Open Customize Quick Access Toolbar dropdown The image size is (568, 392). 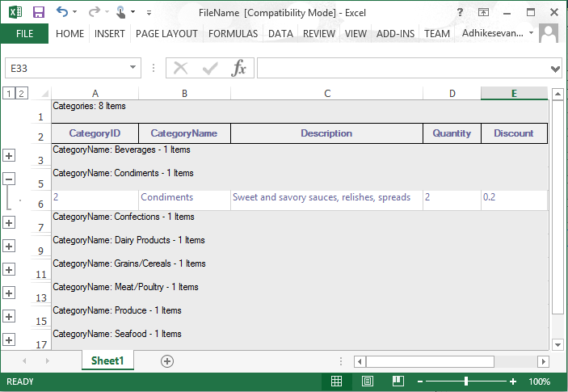click(149, 13)
